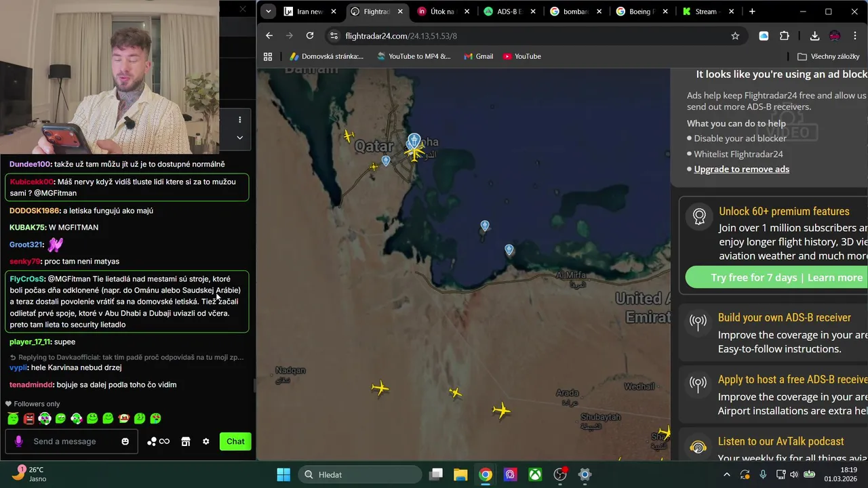This screenshot has height=488, width=868.
Task: Open a new Chrome tab
Action: pos(751,12)
